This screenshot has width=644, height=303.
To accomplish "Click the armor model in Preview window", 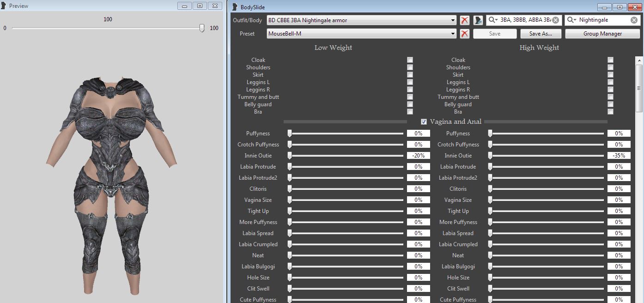I will pos(111,185).
